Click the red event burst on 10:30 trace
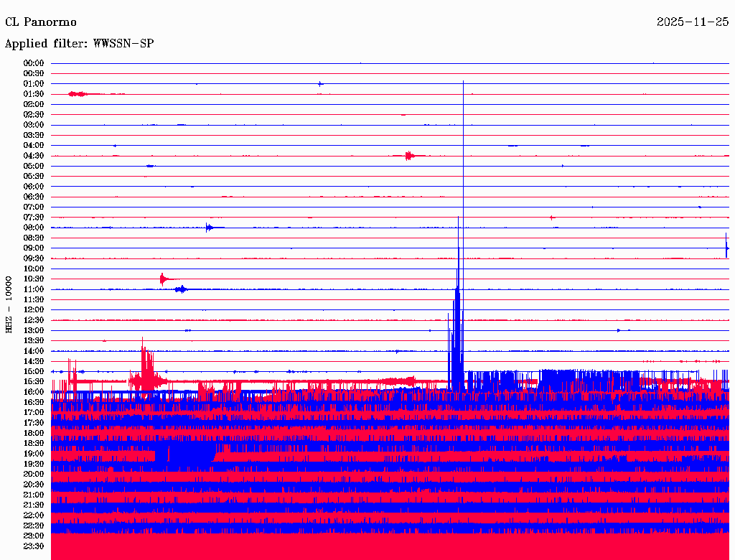Viewport: 735px width, 560px height. pyautogui.click(x=163, y=279)
